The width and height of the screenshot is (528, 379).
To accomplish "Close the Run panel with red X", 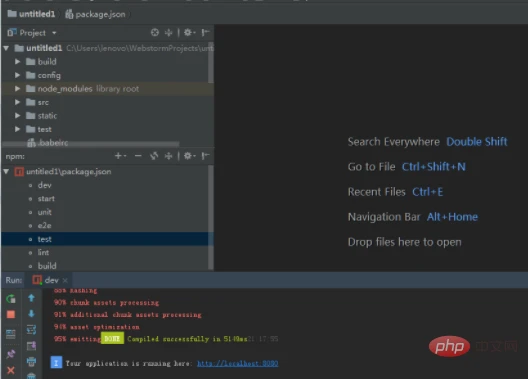I will coord(11,370).
